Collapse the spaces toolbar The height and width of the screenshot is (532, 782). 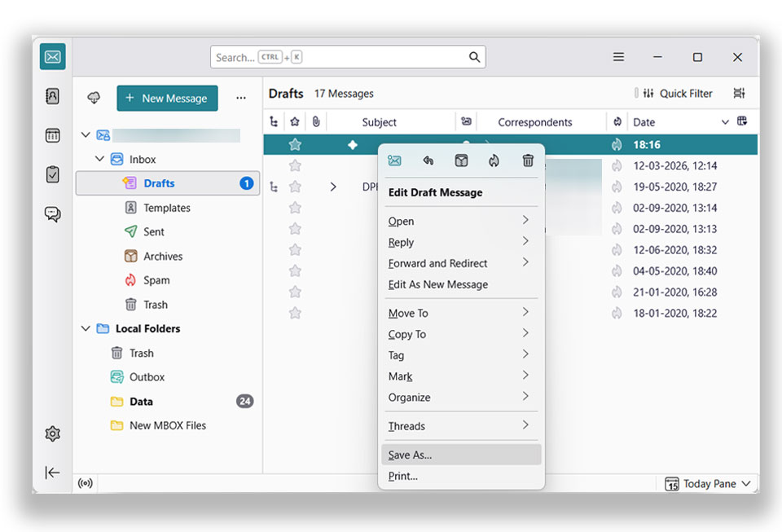[x=52, y=473]
